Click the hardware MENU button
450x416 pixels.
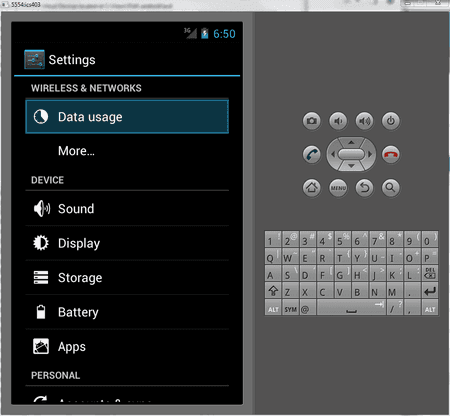click(338, 188)
